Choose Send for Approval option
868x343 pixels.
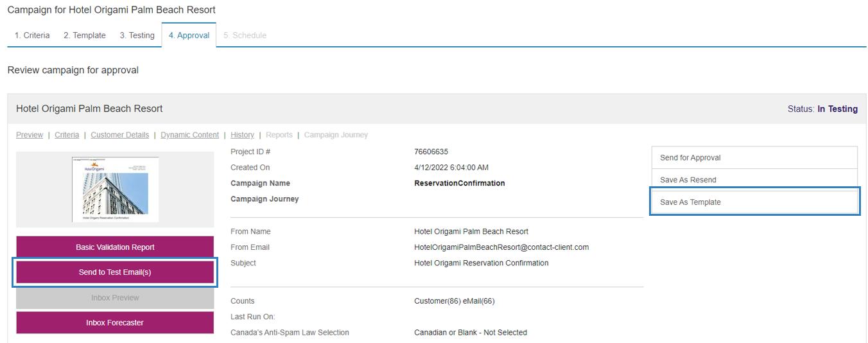tap(754, 157)
